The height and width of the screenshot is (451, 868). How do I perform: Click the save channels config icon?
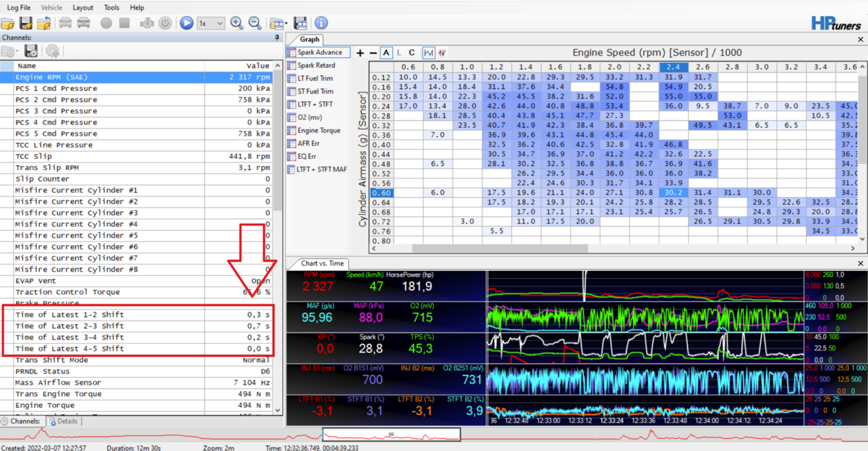(31, 51)
